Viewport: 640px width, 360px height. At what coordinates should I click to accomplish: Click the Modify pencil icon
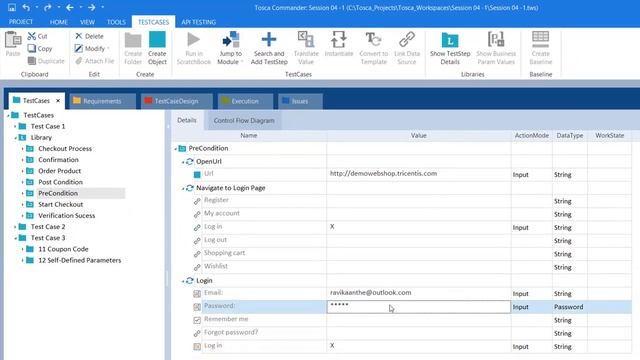click(x=79, y=48)
